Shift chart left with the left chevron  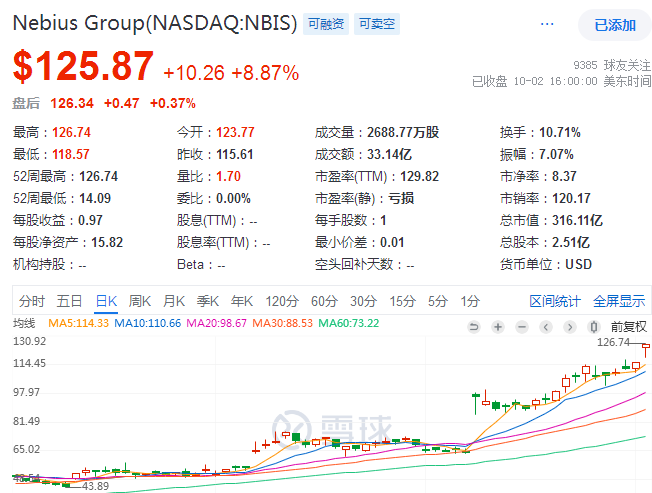546,327
